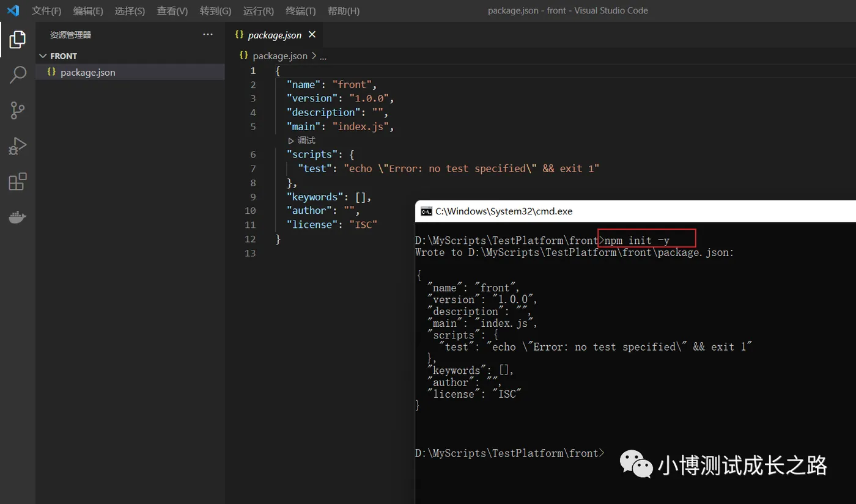The height and width of the screenshot is (504, 856).
Task: Click the JSON icon in the breadcrumb
Action: point(244,56)
